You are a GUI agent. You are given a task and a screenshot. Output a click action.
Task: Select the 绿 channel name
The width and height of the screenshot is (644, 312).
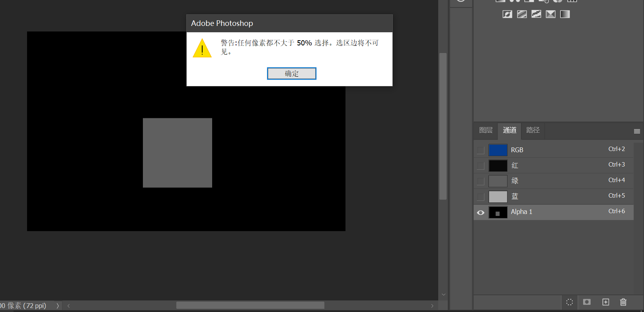click(x=515, y=181)
